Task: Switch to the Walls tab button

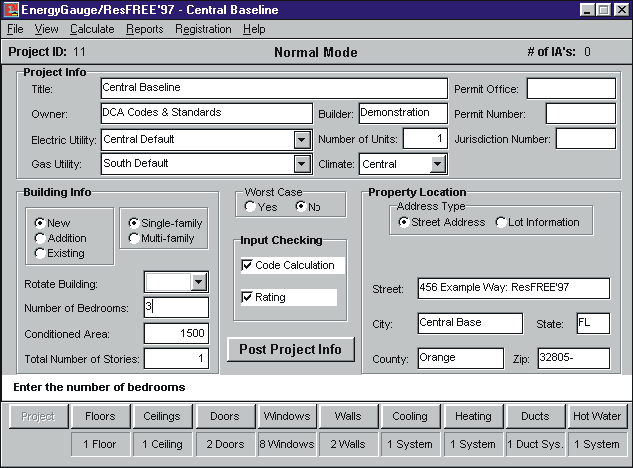Action: [348, 416]
